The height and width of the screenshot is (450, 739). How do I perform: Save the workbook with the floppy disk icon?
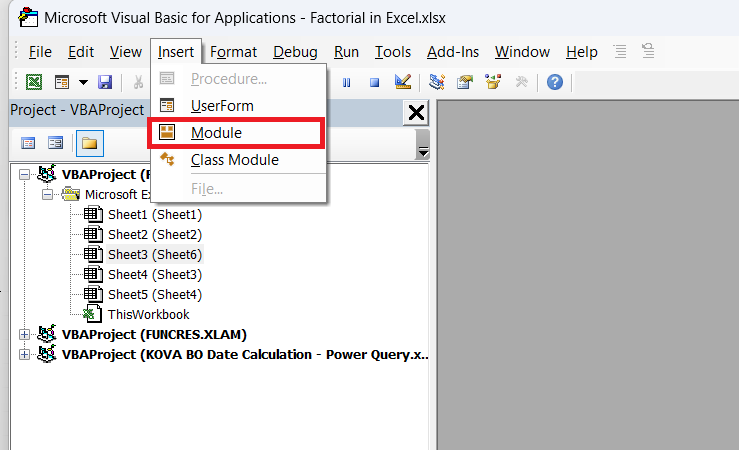105,82
